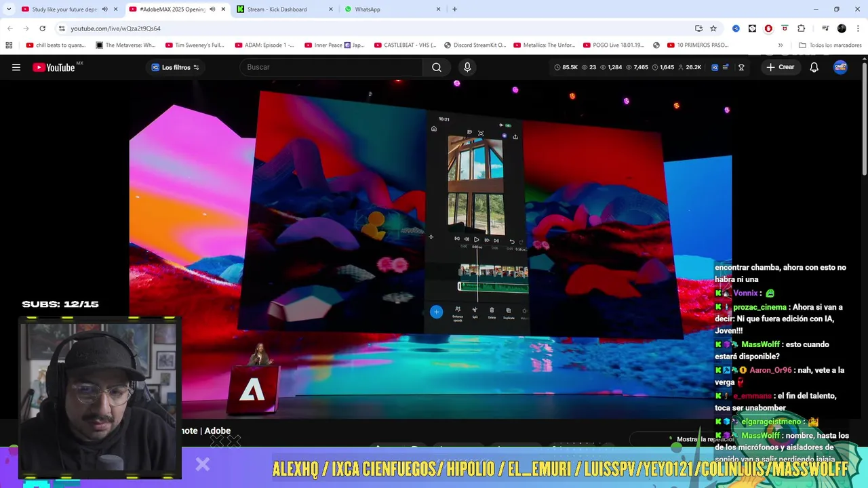Image resolution: width=868 pixels, height=488 pixels.
Task: Open the Metallica: The Unfor... bookmark
Action: [545, 45]
